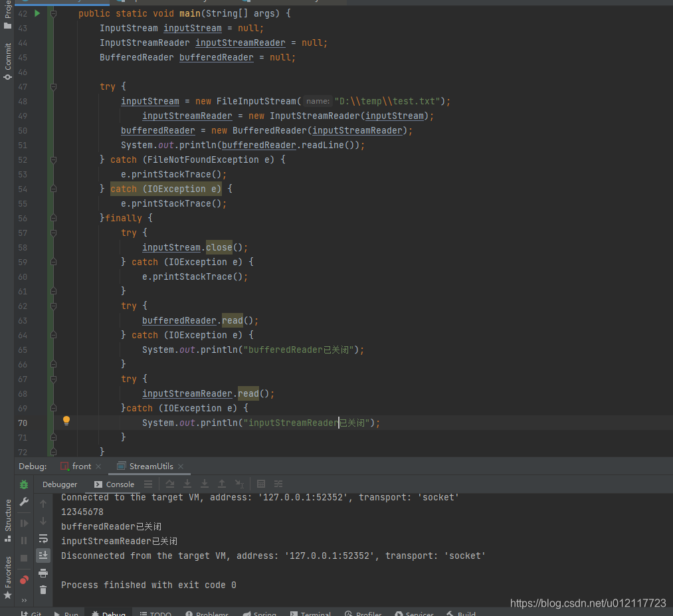Collapse the try block fold on line 47
Image resolution: width=673 pixels, height=616 pixels.
[x=54, y=86]
